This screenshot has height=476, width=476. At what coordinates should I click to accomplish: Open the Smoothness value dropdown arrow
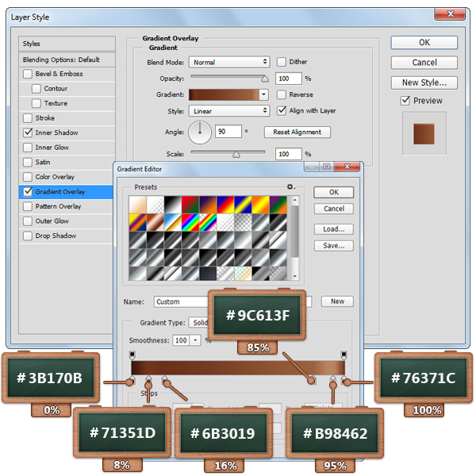(195, 340)
